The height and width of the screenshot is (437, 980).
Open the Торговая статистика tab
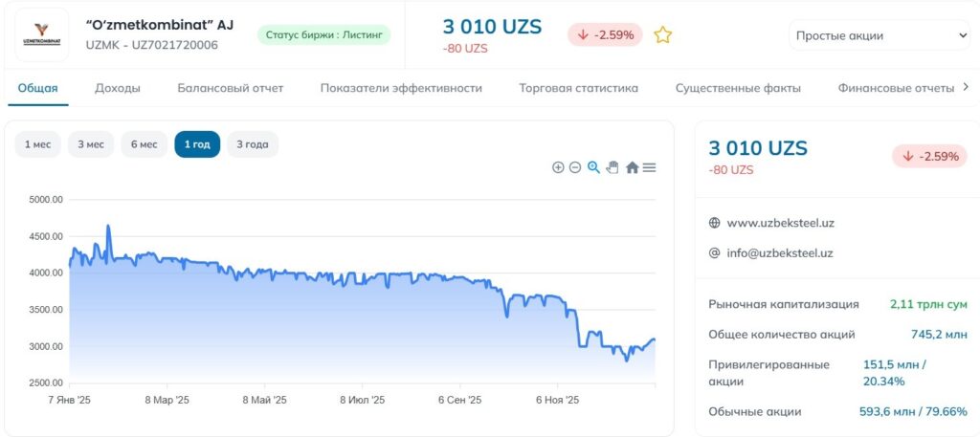(578, 88)
